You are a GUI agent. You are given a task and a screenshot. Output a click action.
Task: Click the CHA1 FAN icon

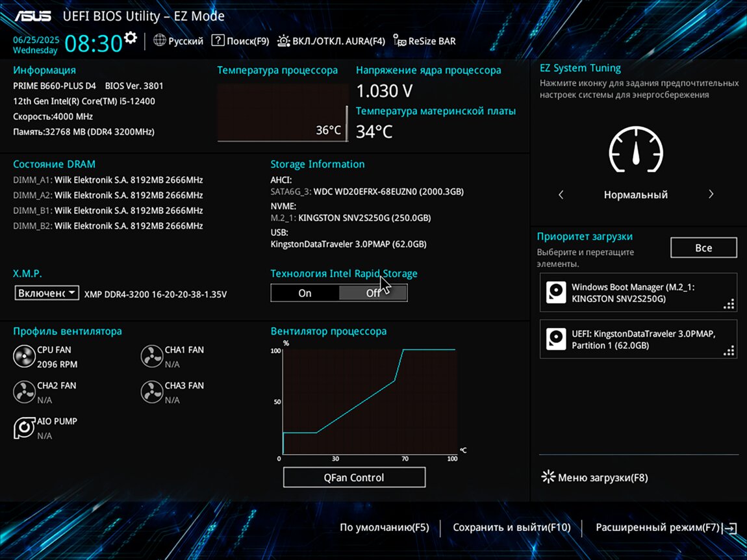pos(151,356)
